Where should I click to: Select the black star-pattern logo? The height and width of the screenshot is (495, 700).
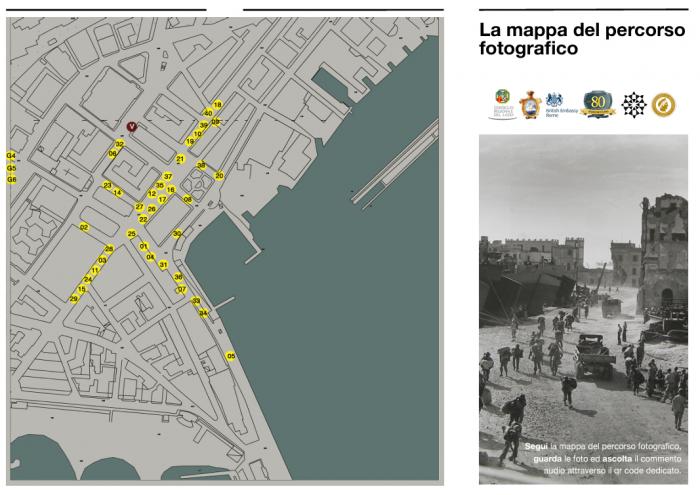pos(634,105)
